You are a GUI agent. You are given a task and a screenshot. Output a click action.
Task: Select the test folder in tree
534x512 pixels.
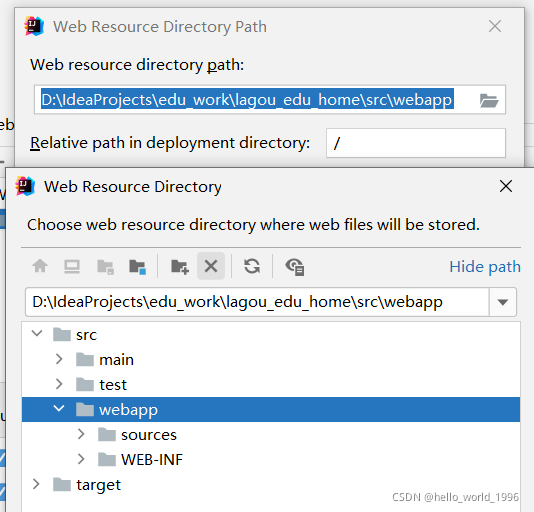(x=101, y=385)
